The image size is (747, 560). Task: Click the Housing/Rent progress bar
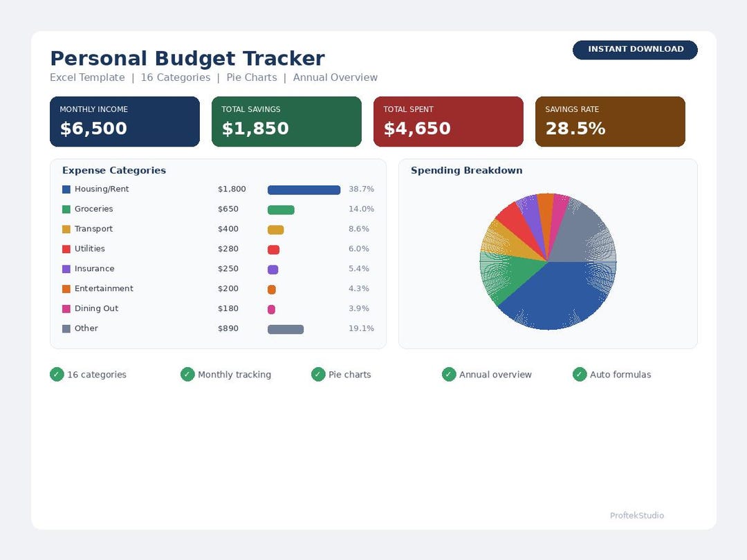pos(304,190)
